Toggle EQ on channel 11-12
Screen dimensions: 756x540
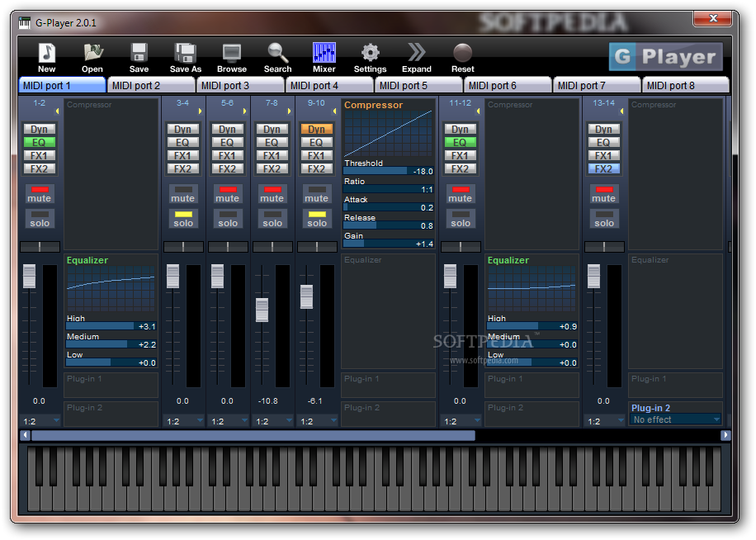point(461,142)
